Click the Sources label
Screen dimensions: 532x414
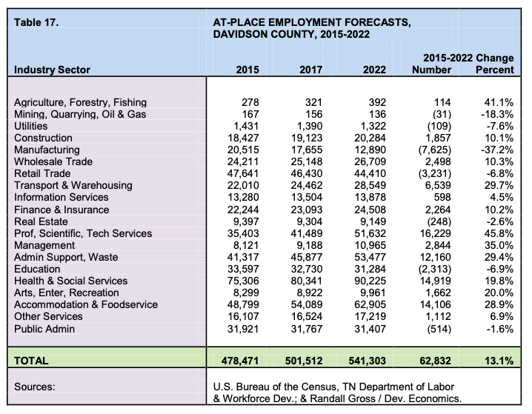[37, 387]
